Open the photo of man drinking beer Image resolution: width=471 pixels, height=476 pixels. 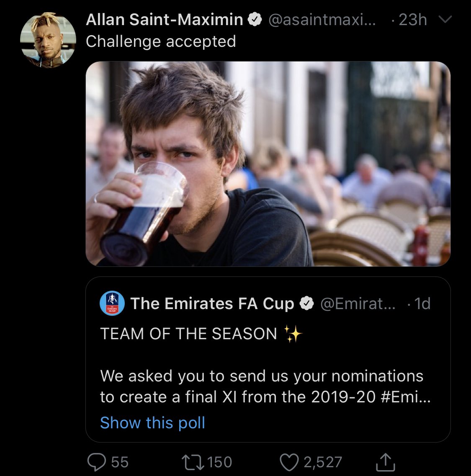268,164
